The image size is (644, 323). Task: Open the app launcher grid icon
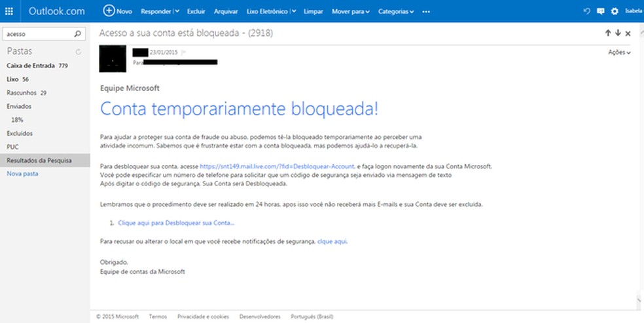pos(9,11)
